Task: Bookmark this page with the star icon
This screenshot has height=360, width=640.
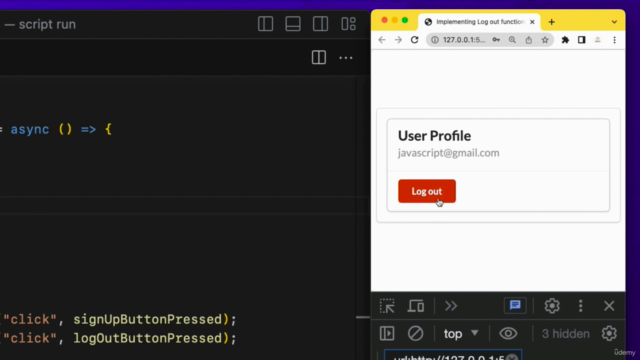Action: tap(545, 40)
